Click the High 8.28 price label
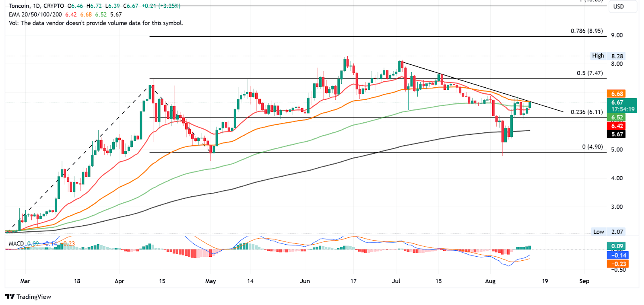 (608, 56)
